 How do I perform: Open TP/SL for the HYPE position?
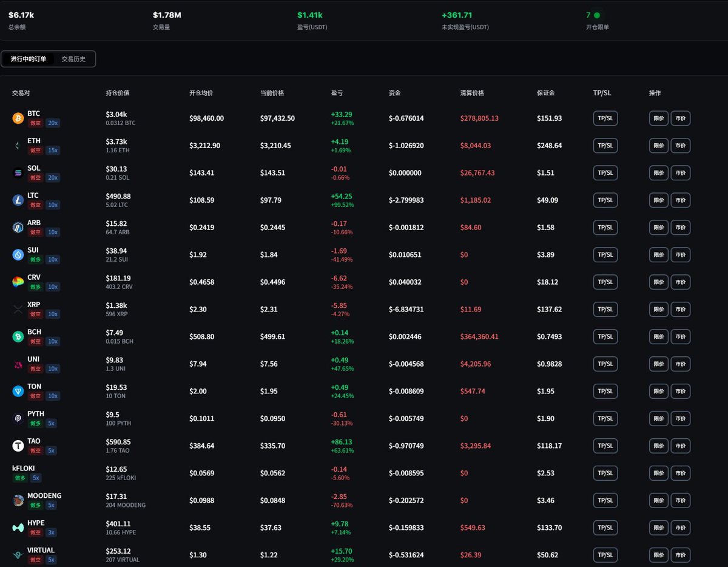(605, 528)
